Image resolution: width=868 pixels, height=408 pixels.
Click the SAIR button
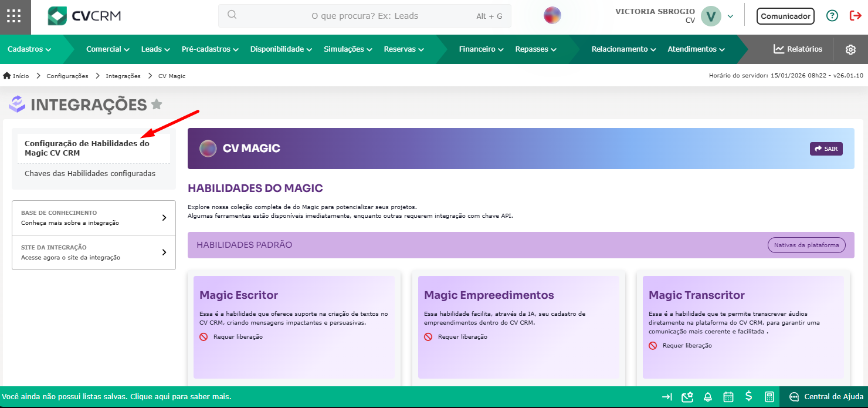coord(826,149)
